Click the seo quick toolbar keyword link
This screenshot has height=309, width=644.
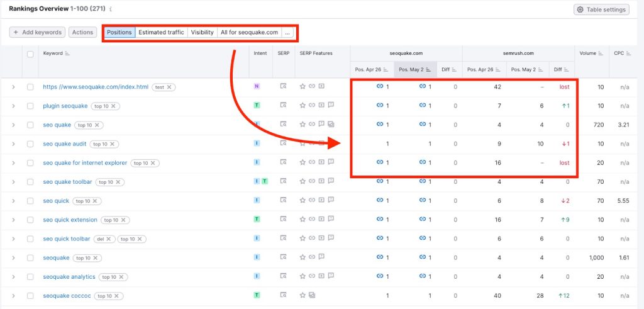(67, 239)
